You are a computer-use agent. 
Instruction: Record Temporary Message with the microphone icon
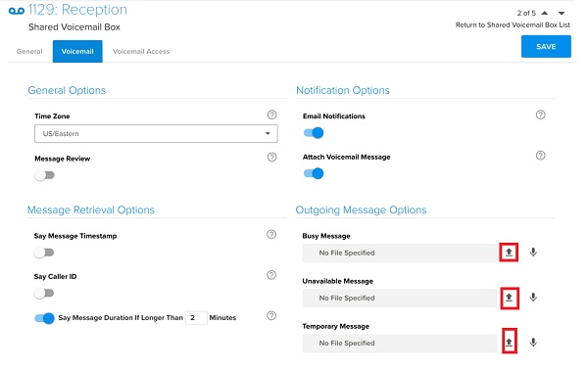click(533, 343)
